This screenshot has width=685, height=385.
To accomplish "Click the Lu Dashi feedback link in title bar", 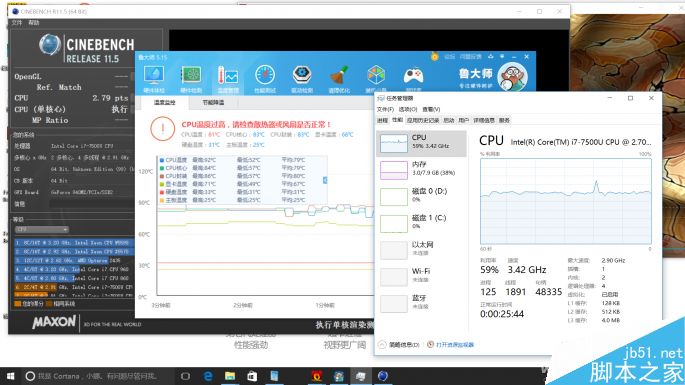I will click(471, 57).
